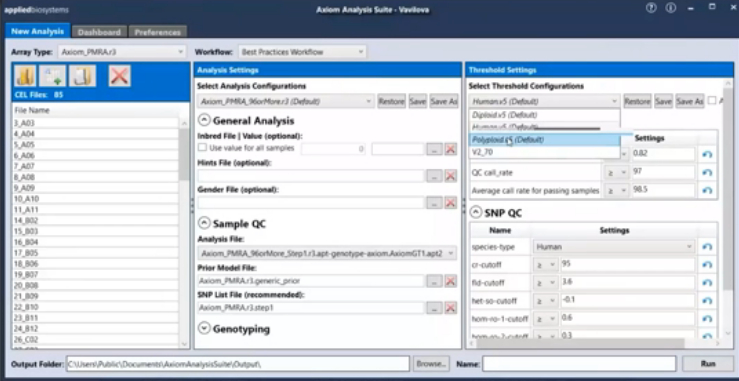Click the Run button
739x381 pixels.
(708, 364)
